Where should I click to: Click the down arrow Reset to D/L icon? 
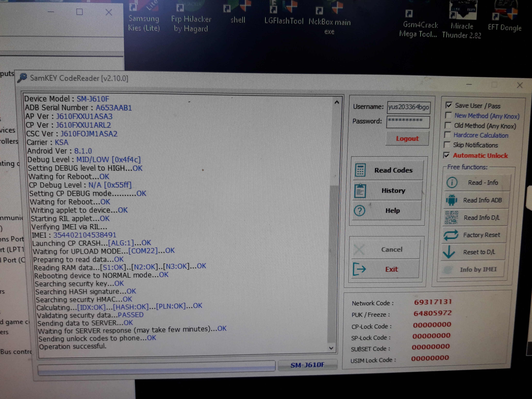[x=449, y=252]
